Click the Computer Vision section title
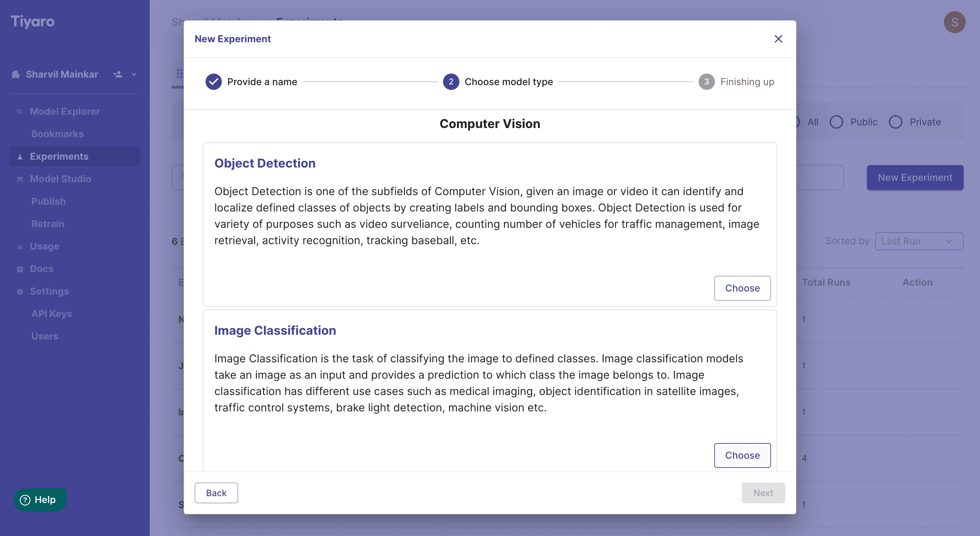 click(x=490, y=124)
